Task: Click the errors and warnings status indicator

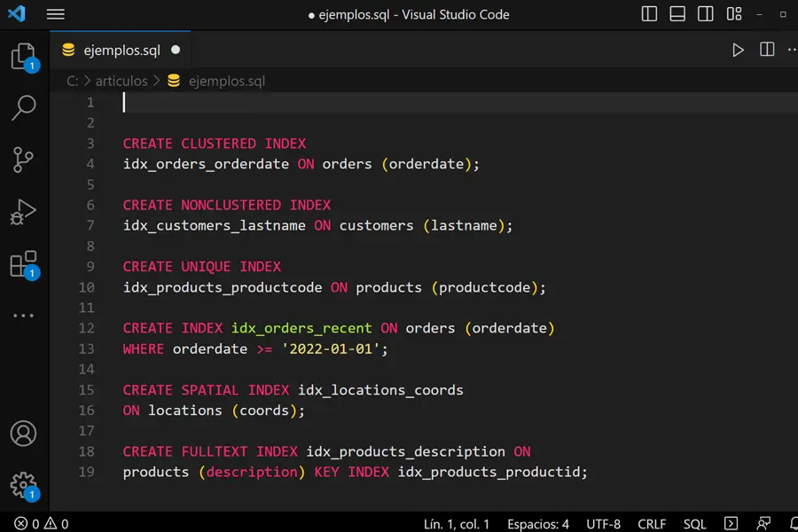Action: point(42,523)
